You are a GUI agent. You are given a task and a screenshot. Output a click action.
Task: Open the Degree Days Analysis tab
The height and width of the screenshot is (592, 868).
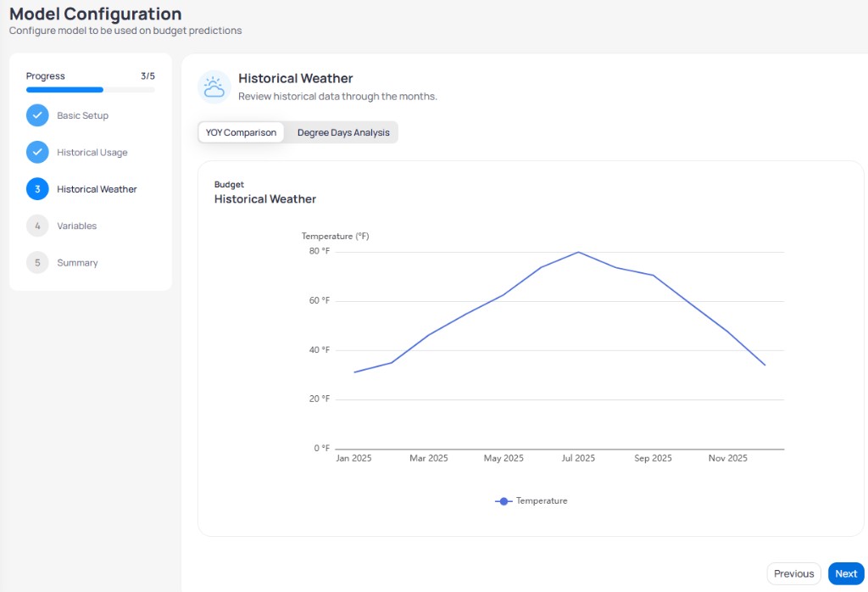343,132
